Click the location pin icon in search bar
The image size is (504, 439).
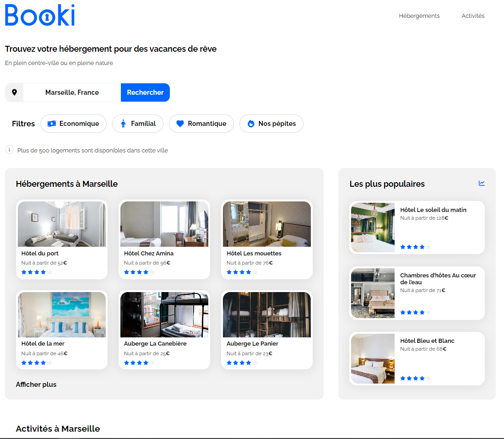tap(14, 92)
